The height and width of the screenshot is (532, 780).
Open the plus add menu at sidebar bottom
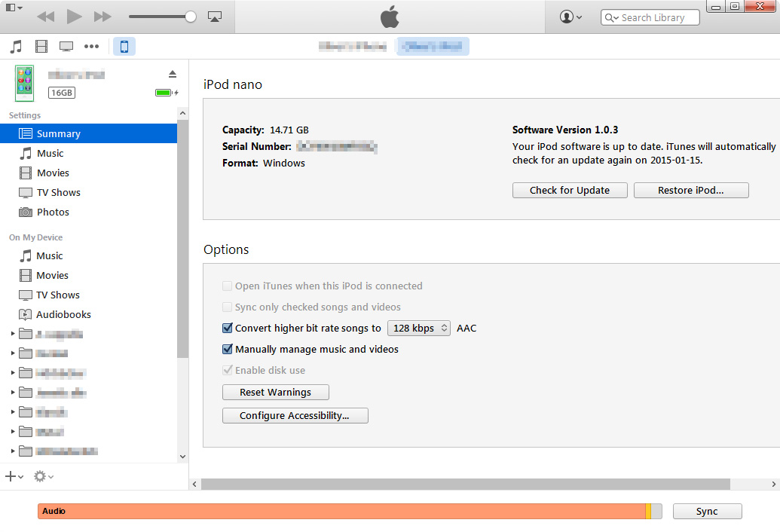(x=14, y=476)
